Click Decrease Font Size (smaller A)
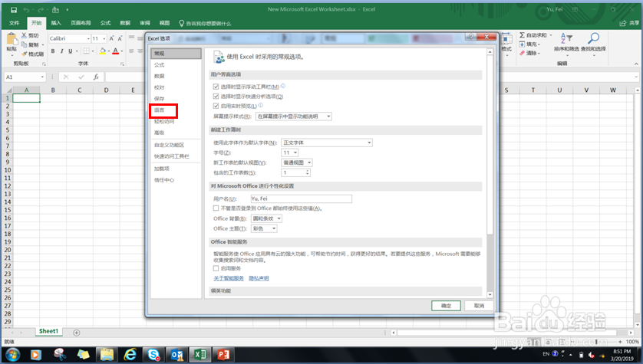 tap(120, 38)
